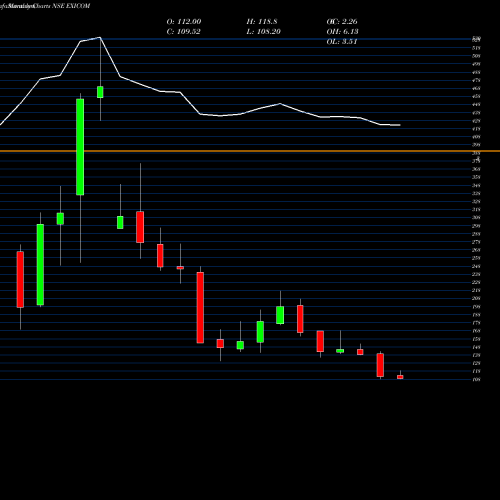Click the 408 price axis label

tap(477, 137)
